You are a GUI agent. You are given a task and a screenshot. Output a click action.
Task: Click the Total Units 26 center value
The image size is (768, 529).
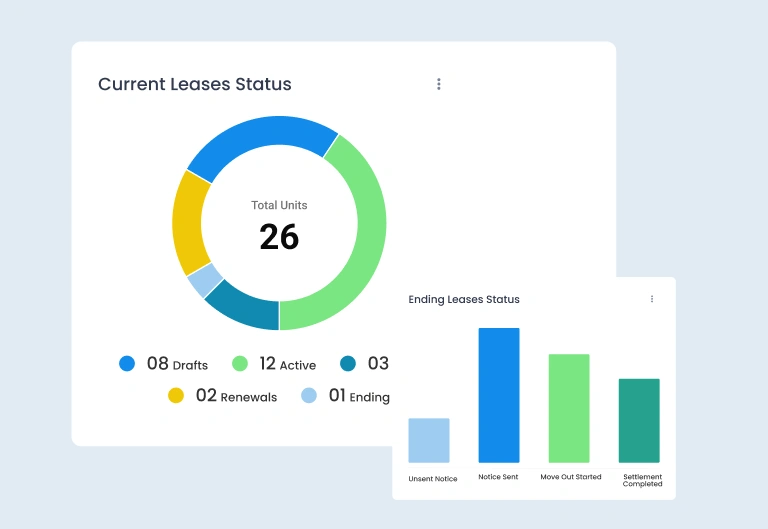tap(279, 236)
